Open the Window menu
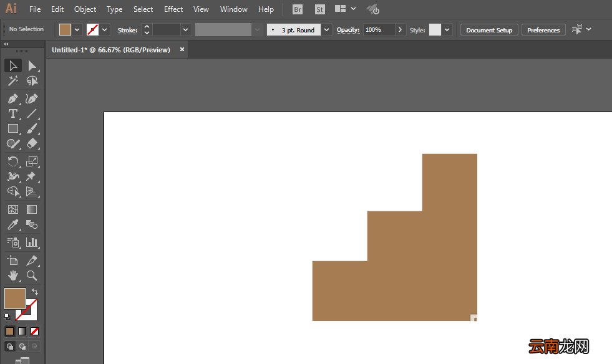Viewport: 612px width, 364px height. click(x=233, y=9)
